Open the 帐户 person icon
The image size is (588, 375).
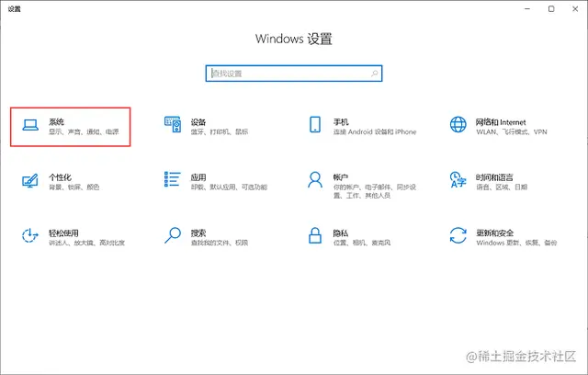pos(315,179)
